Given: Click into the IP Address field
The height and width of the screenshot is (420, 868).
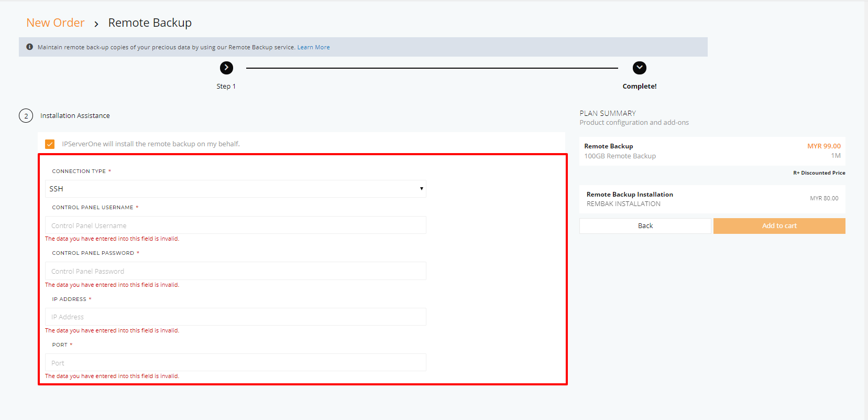Looking at the screenshot, I should tap(236, 317).
